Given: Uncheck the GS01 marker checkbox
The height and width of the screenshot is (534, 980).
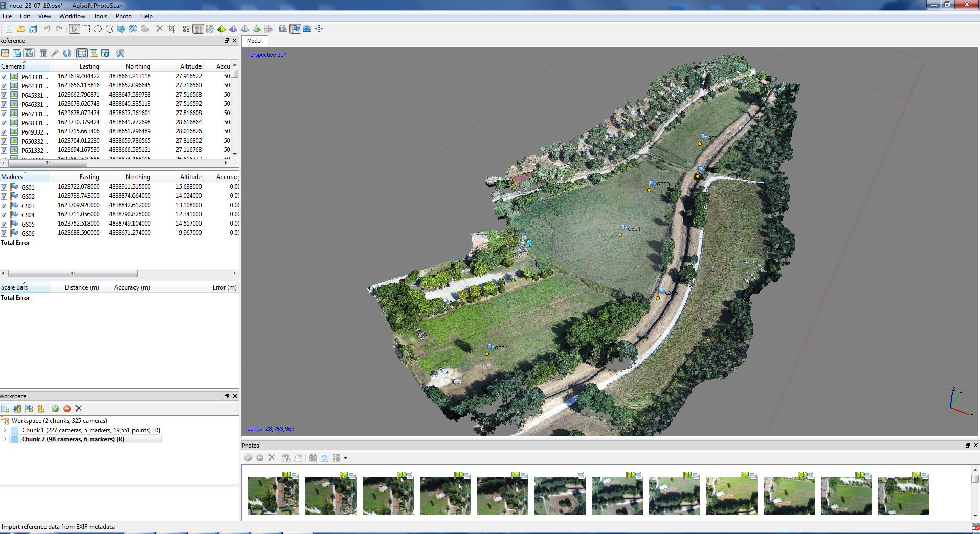Looking at the screenshot, I should [x=4, y=187].
